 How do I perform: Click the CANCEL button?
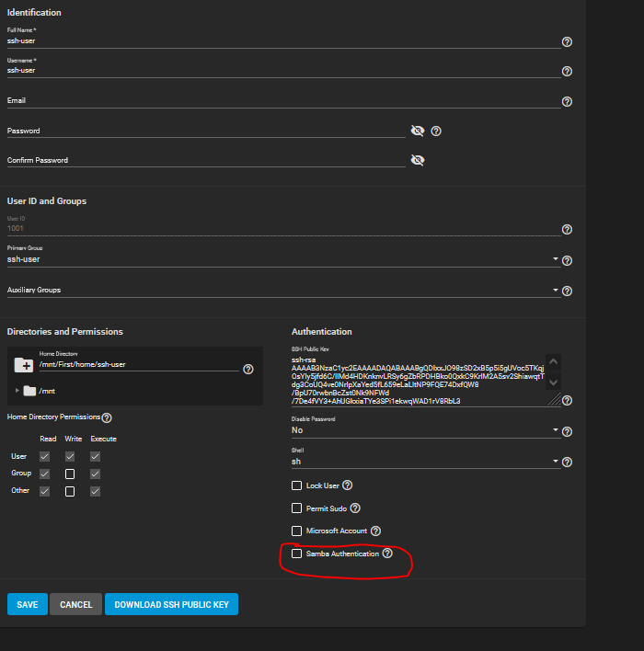tap(75, 604)
